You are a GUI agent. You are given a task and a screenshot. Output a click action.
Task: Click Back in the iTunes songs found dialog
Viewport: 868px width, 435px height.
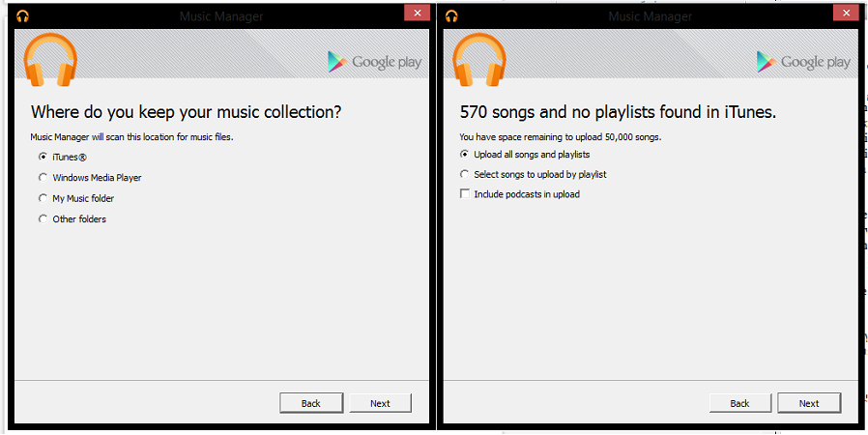pyautogui.click(x=740, y=403)
